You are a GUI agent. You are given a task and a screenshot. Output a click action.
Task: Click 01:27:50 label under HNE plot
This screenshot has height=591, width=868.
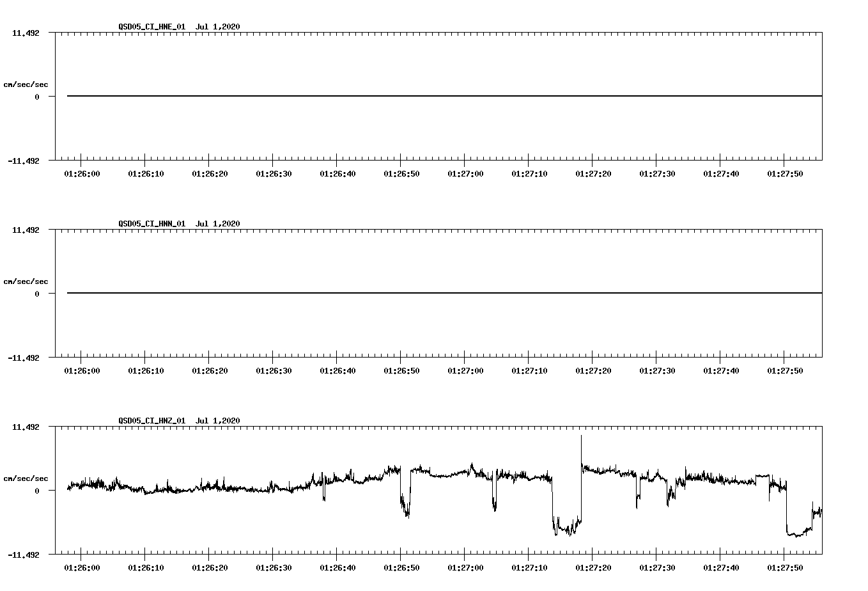coord(785,173)
